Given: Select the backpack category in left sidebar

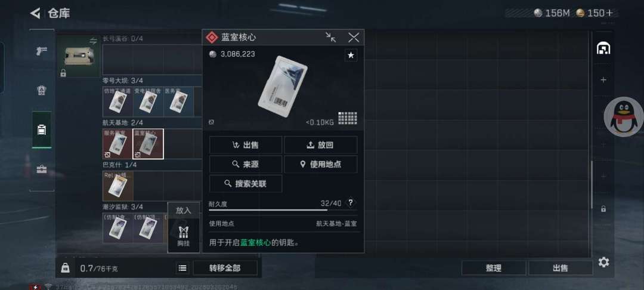Looking at the screenshot, I should pyautogui.click(x=42, y=130).
